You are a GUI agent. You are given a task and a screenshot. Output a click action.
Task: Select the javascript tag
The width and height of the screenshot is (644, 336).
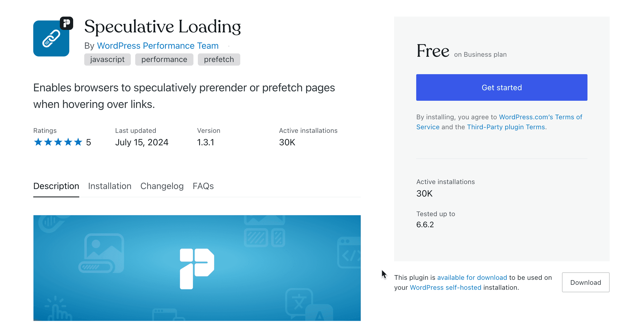[x=107, y=59]
